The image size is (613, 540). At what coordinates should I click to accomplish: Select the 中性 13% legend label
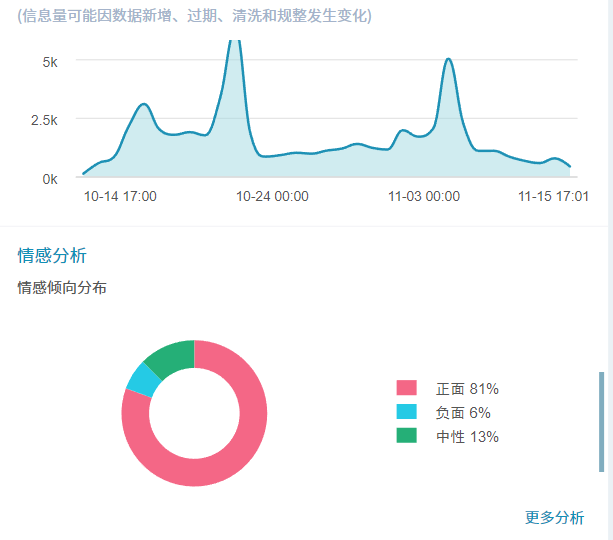[x=467, y=436]
